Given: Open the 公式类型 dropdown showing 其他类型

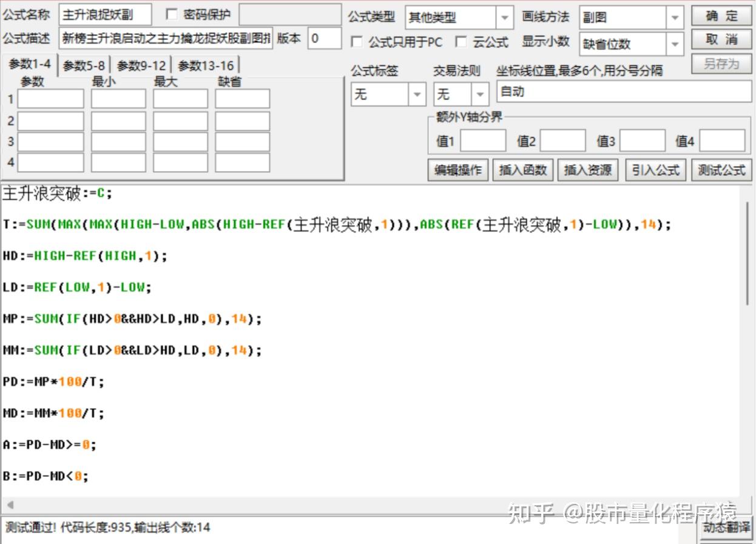Looking at the screenshot, I should 459,18.
